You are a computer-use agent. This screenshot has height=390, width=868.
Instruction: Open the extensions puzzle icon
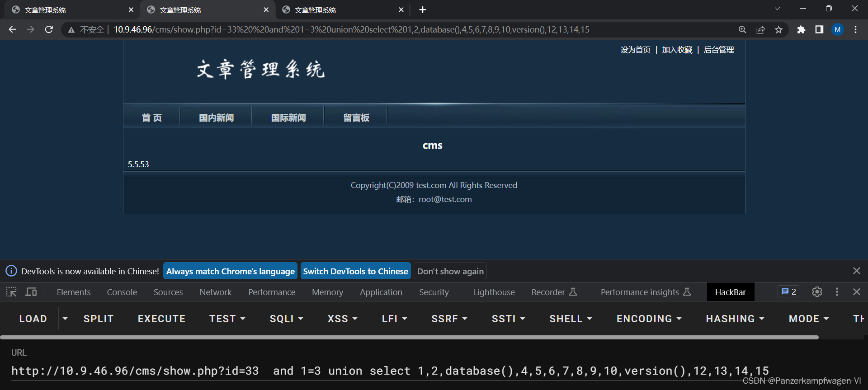point(801,29)
